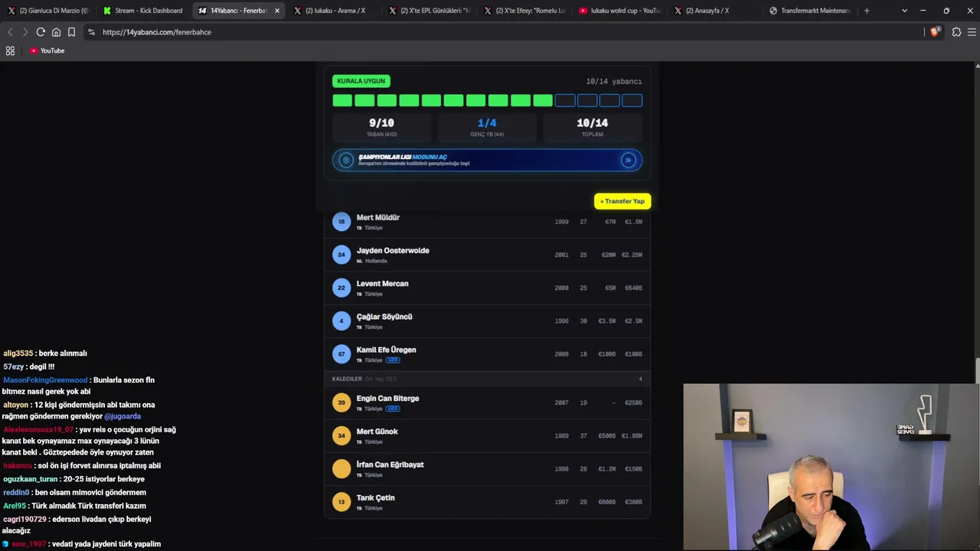Click İrfan Can Eğribayat's blank yellow badge
Image resolution: width=980 pixels, height=551 pixels.
pos(341,468)
